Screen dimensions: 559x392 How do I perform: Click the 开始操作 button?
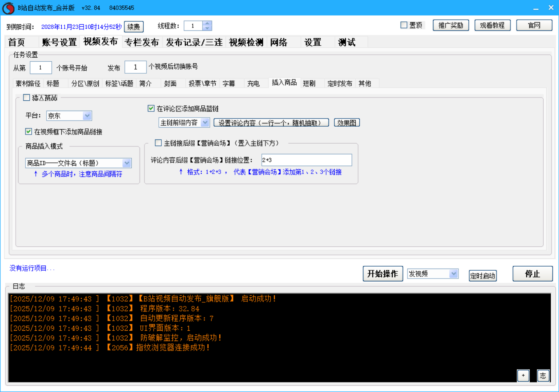(x=382, y=274)
